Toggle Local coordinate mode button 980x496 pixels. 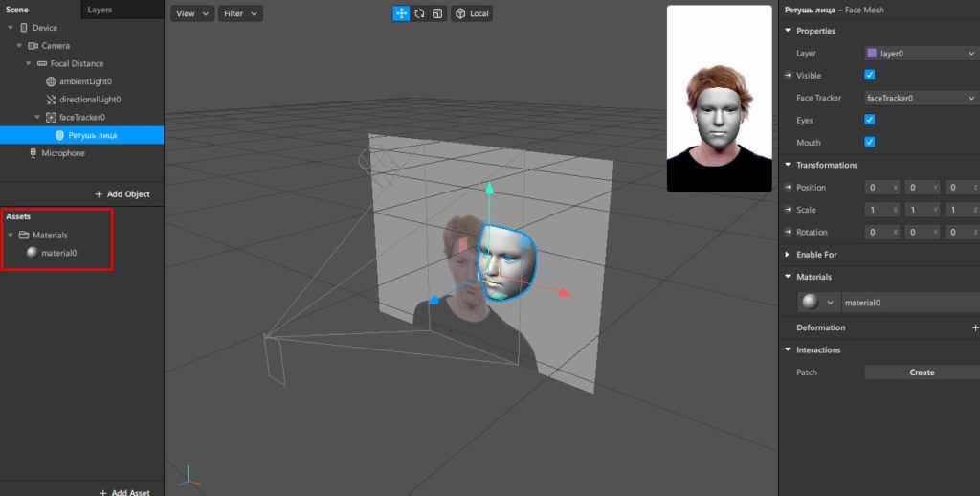(472, 13)
